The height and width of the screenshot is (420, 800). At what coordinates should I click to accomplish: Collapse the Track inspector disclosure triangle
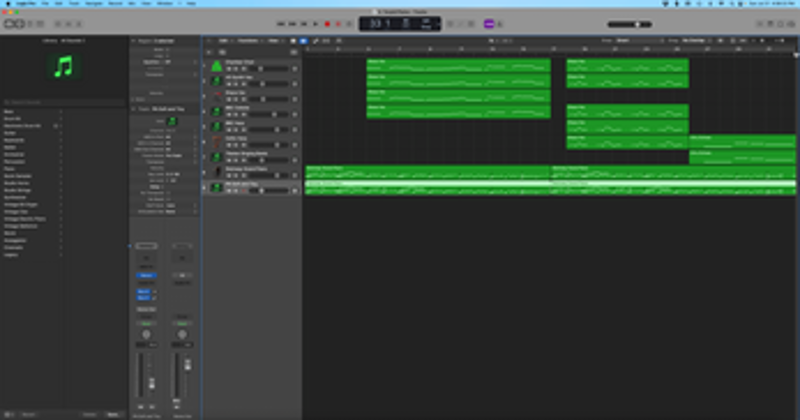(134, 109)
